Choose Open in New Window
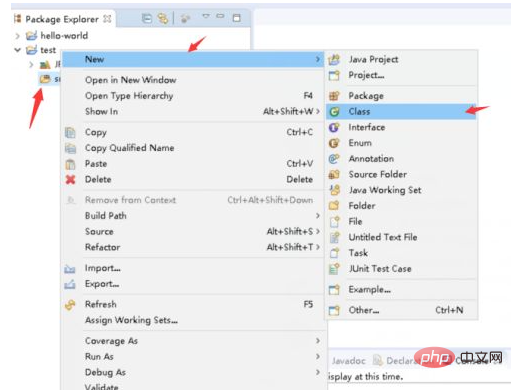 (x=130, y=80)
